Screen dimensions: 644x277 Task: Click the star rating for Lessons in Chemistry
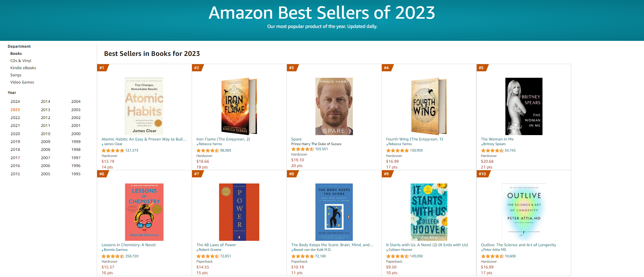click(x=113, y=256)
